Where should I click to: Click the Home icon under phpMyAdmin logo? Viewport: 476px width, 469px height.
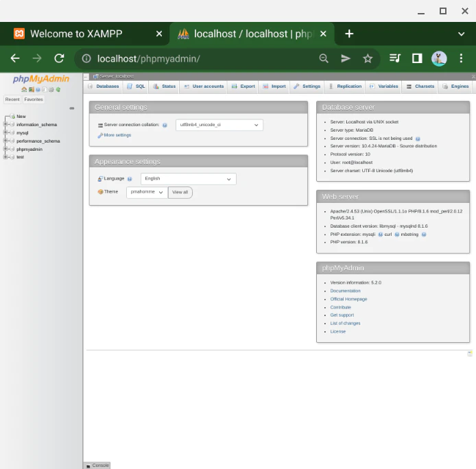[24, 90]
